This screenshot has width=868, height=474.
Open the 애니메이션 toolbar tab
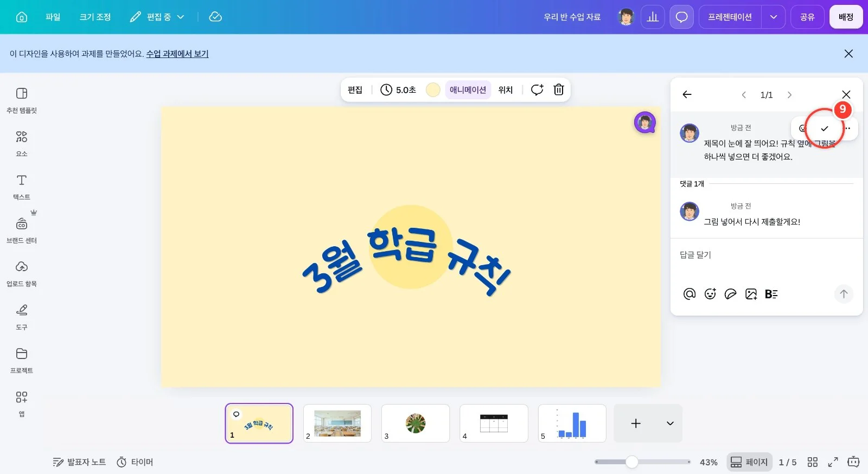click(468, 90)
